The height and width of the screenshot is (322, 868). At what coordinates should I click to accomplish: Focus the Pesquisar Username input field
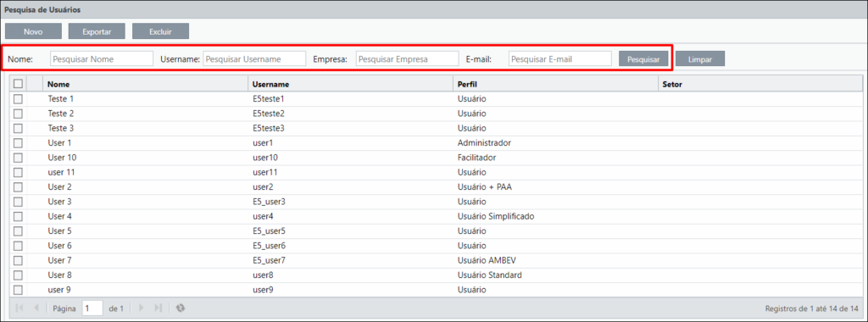(254, 58)
